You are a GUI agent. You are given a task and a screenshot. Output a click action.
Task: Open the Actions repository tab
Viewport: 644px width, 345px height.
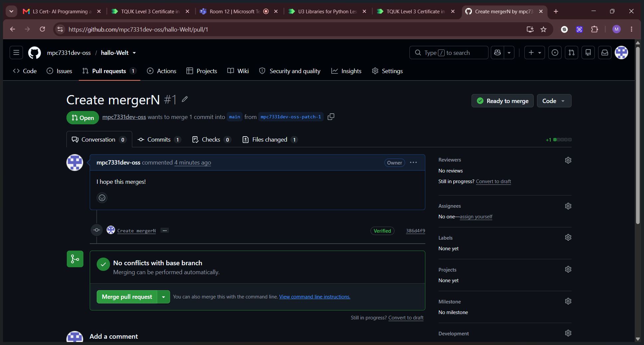click(x=162, y=71)
